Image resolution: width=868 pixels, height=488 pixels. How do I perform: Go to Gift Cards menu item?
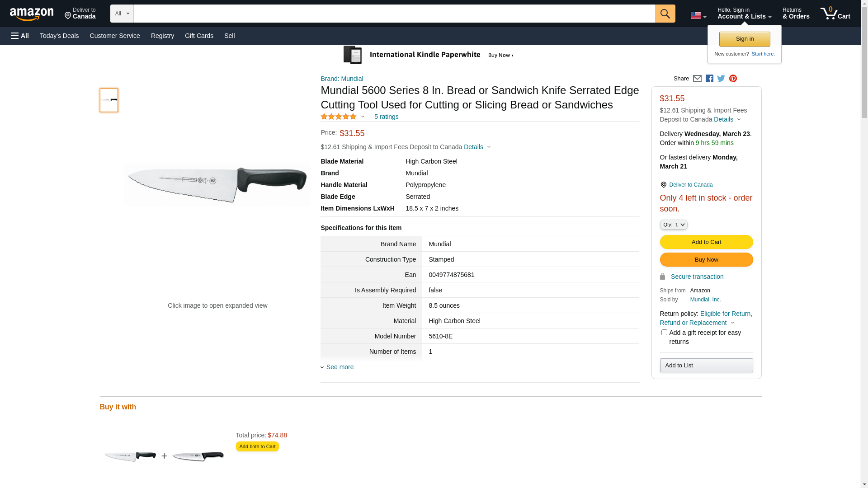click(x=199, y=36)
